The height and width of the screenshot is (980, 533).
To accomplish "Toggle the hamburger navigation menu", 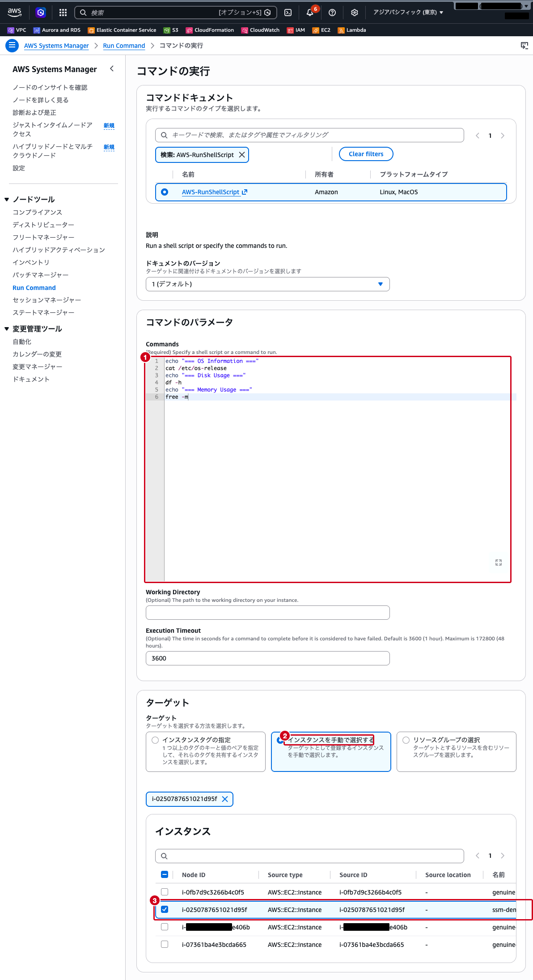I will pos(12,46).
